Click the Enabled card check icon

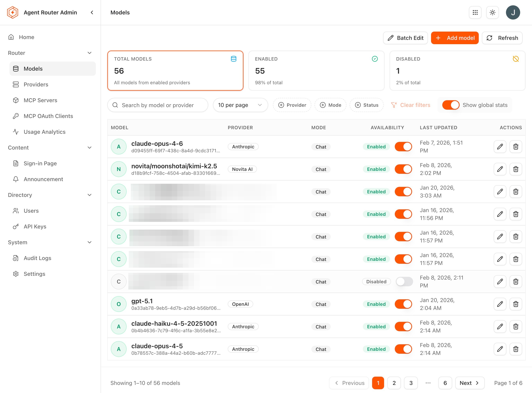375,59
